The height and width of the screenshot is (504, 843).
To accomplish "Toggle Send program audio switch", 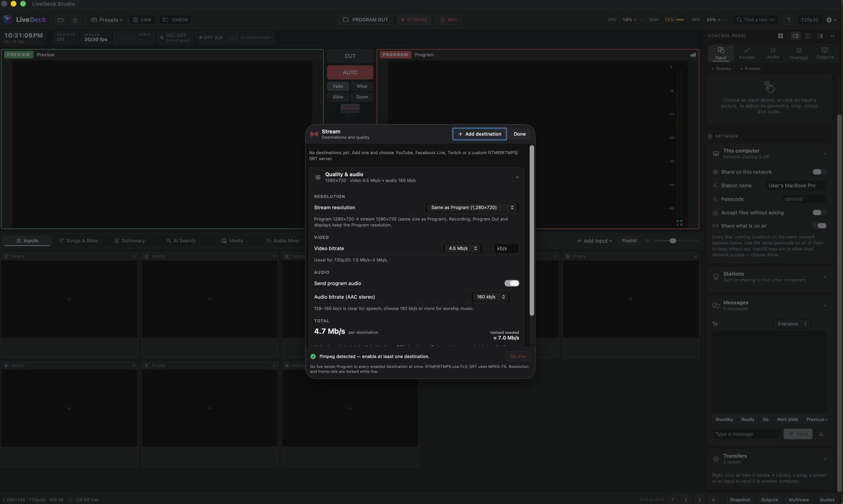I will point(511,283).
